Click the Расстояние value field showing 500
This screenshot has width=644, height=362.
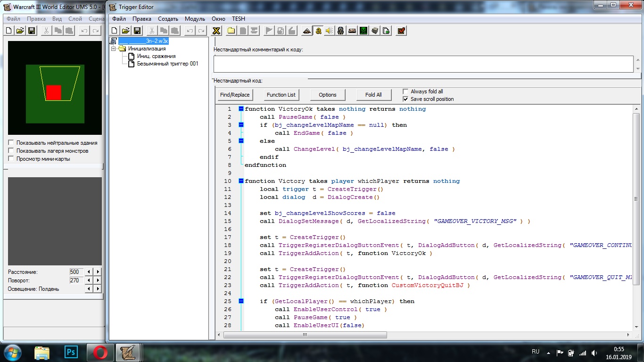pyautogui.click(x=76, y=272)
